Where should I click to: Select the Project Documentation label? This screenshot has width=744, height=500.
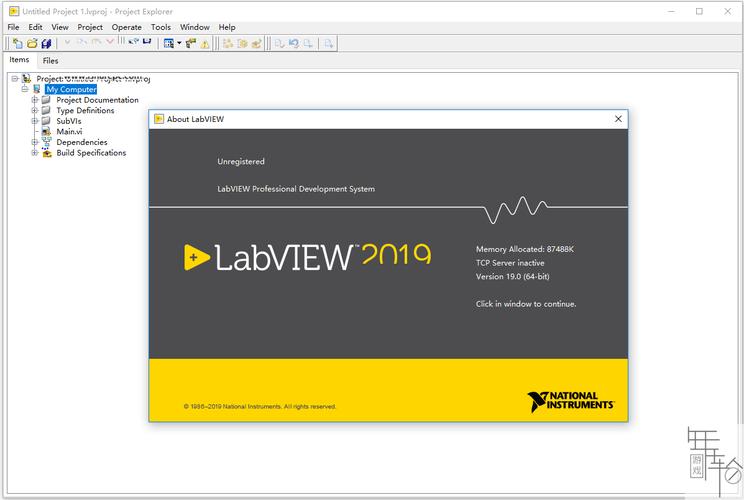tap(97, 100)
